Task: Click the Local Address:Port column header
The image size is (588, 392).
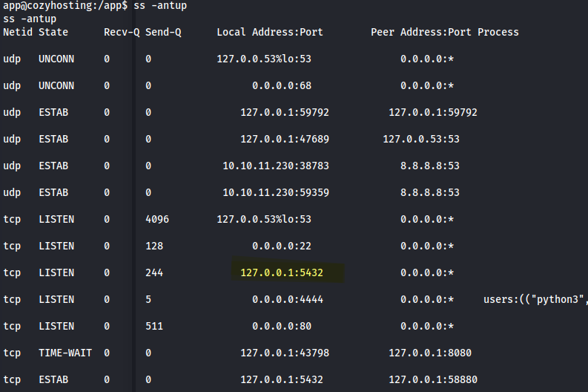Action: (x=270, y=32)
